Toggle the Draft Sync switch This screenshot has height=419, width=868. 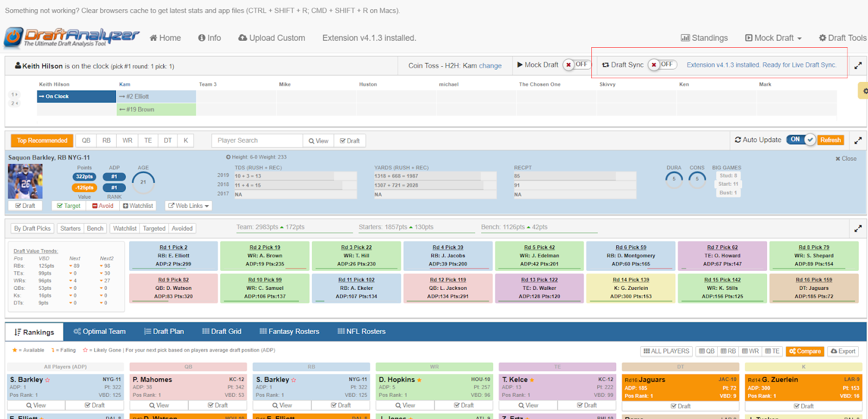click(662, 65)
